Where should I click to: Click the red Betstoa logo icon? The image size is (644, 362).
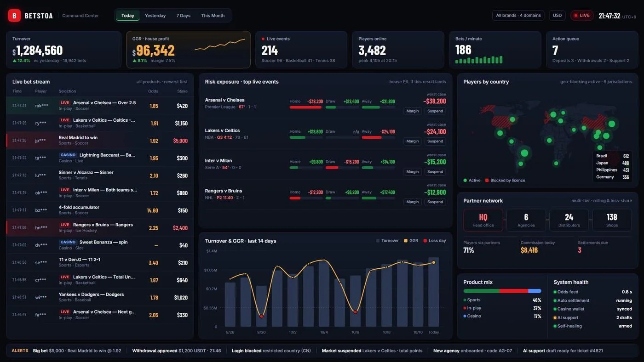[x=14, y=16]
